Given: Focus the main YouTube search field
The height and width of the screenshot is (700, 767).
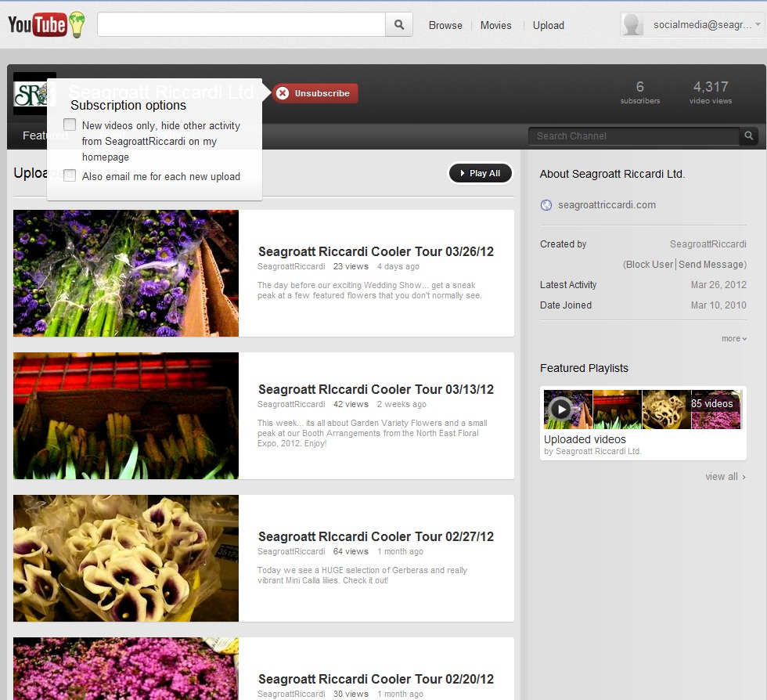Looking at the screenshot, I should (241, 24).
